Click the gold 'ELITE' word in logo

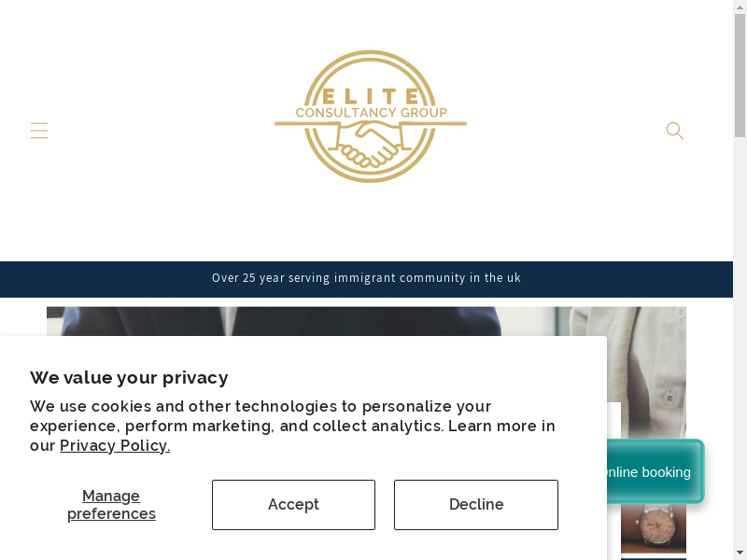point(370,95)
